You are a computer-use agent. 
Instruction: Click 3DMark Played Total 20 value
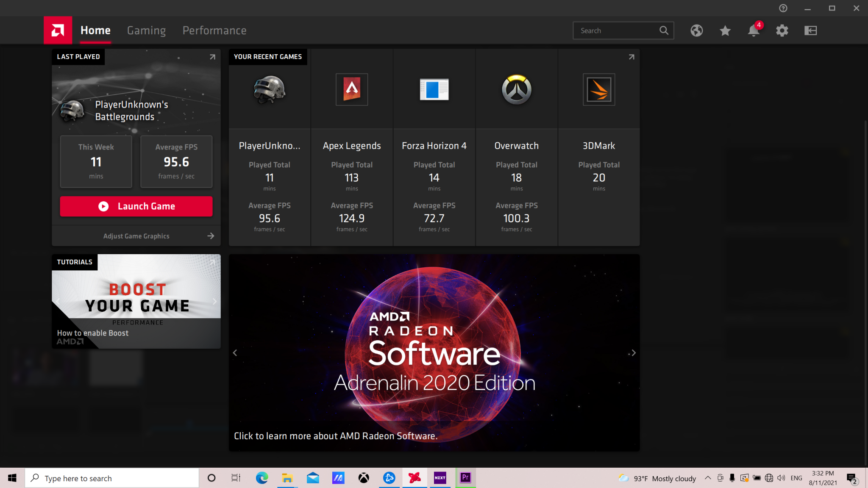599,177
